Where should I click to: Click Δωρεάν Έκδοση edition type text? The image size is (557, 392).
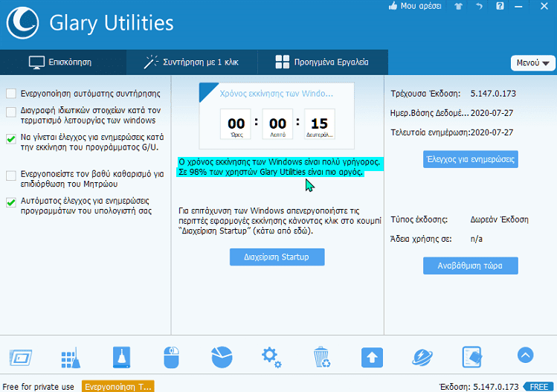(499, 219)
